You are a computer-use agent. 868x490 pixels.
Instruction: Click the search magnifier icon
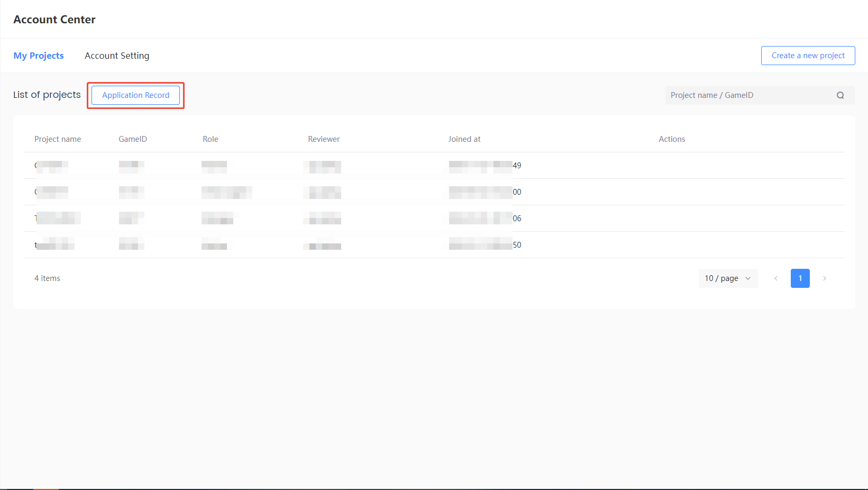click(840, 95)
